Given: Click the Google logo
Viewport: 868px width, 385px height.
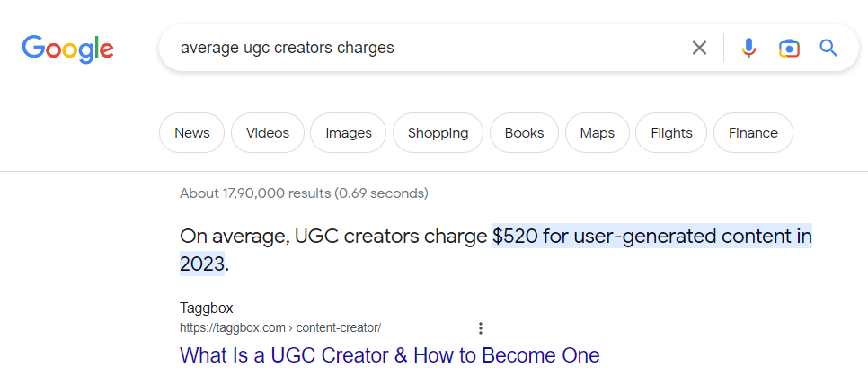Looking at the screenshot, I should click(67, 48).
